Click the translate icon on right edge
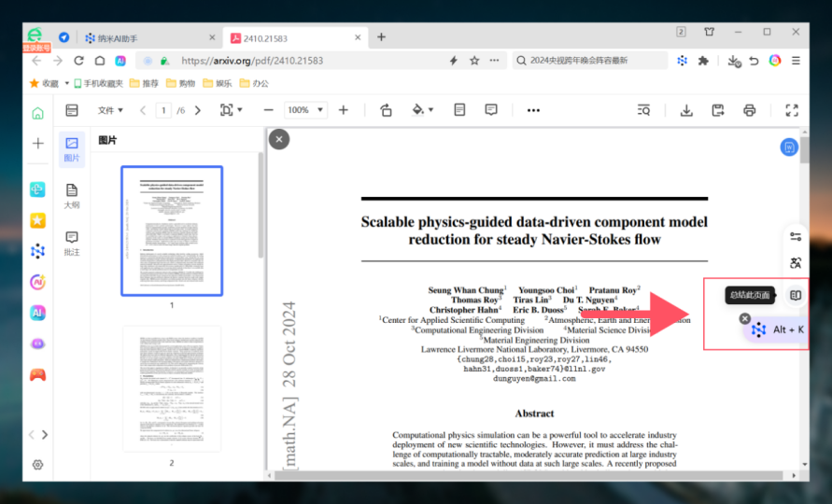Viewport: 832px width, 504px height. pos(795,263)
